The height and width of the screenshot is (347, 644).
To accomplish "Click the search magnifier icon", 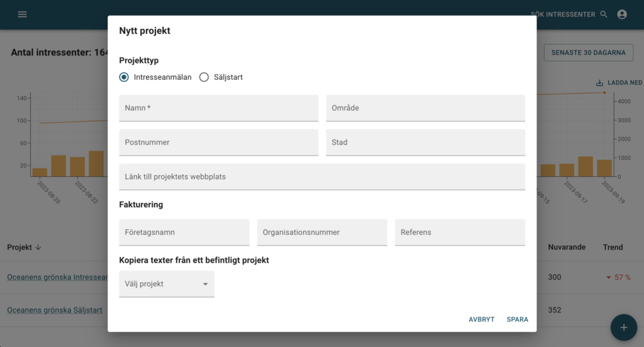I will click(604, 14).
